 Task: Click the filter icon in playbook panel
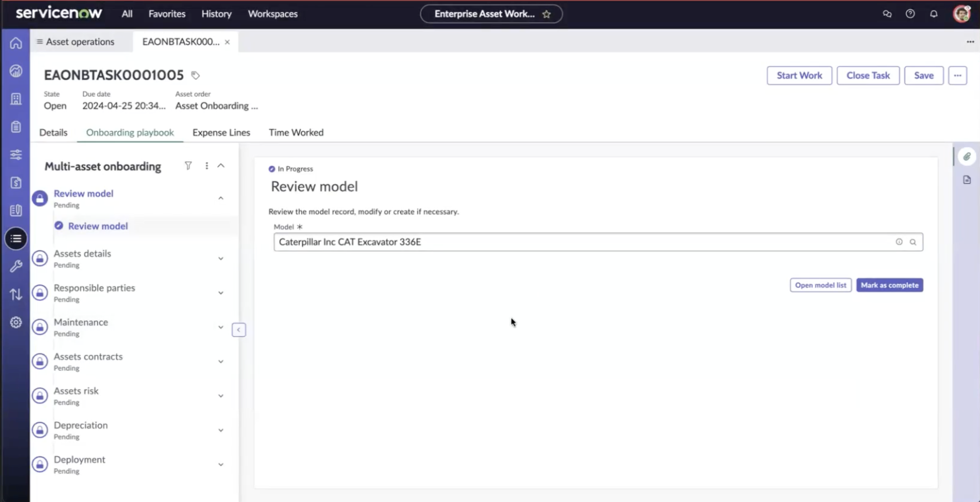coord(188,166)
